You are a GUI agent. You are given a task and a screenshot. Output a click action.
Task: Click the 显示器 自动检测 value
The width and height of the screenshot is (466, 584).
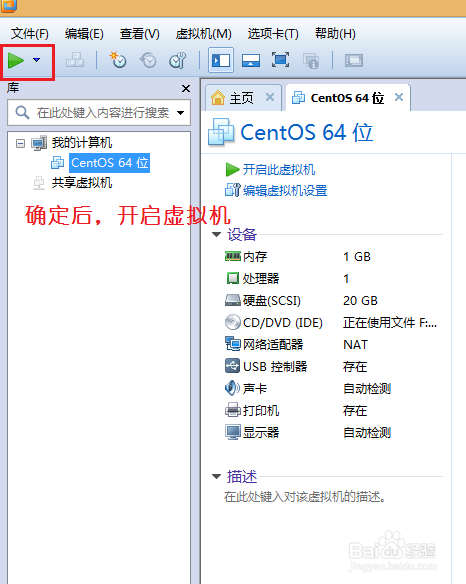[x=367, y=433]
